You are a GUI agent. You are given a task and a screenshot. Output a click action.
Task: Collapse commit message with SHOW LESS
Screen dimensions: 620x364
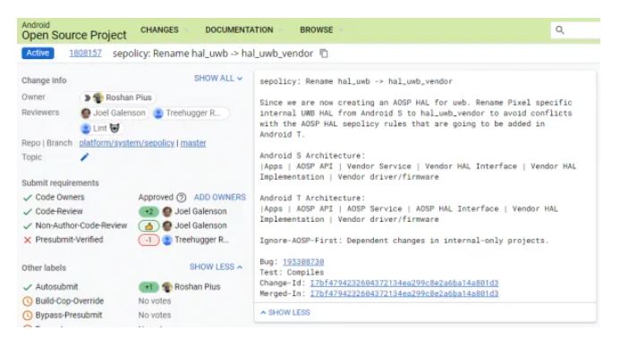(x=285, y=312)
